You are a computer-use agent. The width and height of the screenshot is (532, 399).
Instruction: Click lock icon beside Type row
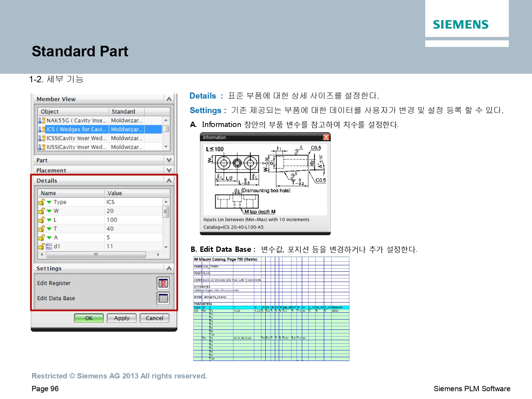click(x=41, y=202)
